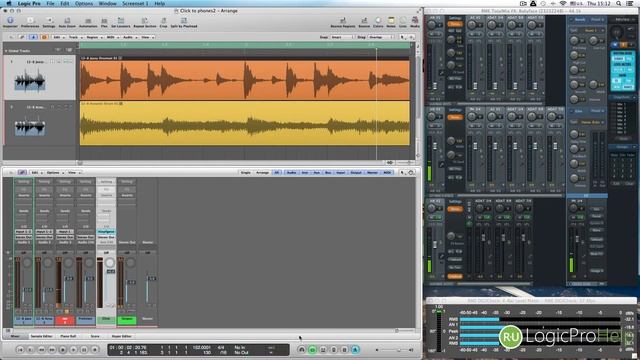The image size is (640, 360).
Task: Click the All view button in Mixer
Action: tap(277, 173)
